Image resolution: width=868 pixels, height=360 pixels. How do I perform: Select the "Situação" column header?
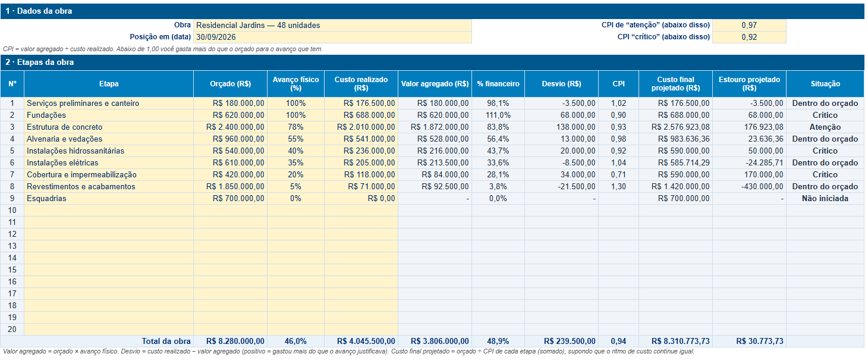click(x=825, y=84)
